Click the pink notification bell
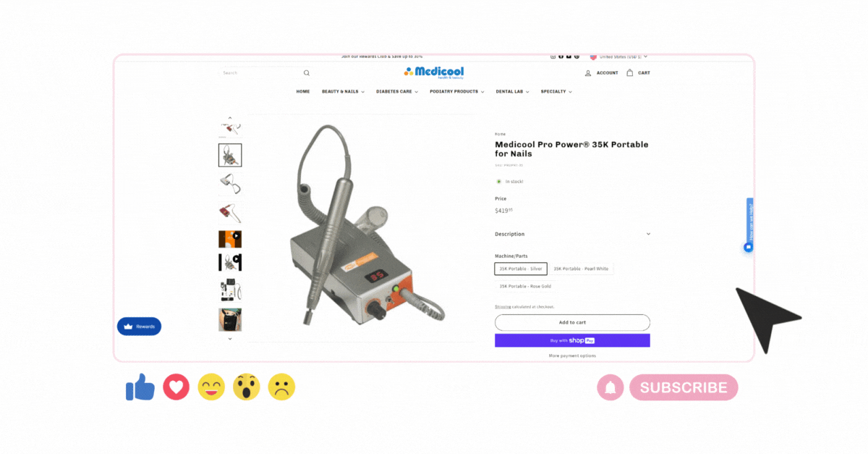This screenshot has width=868, height=454. pos(610,387)
